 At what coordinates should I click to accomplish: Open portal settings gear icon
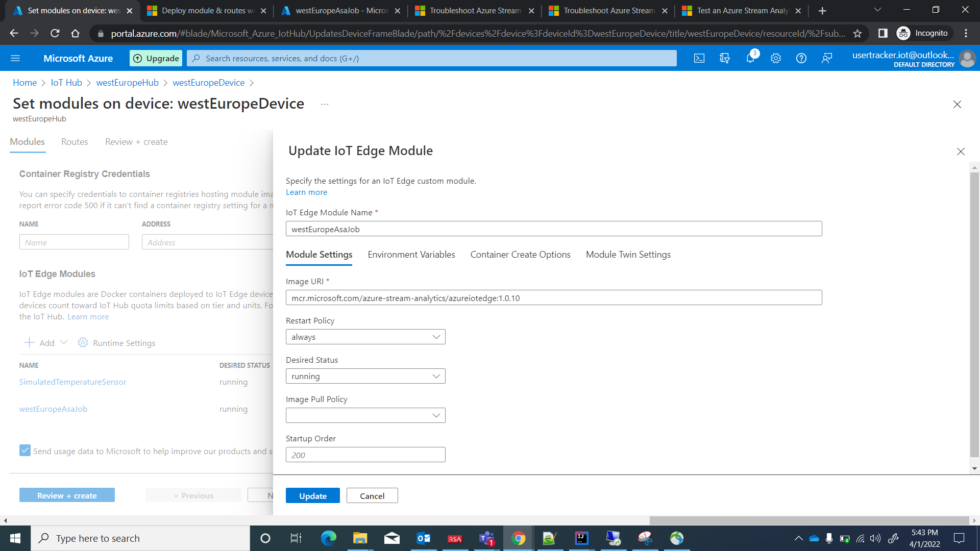pos(776,59)
